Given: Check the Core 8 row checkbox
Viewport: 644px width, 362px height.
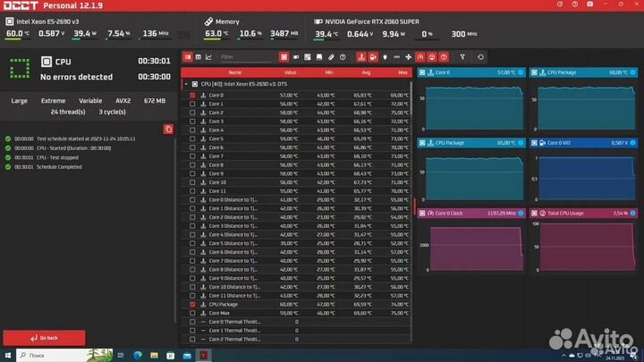Looking at the screenshot, I should point(192,165).
